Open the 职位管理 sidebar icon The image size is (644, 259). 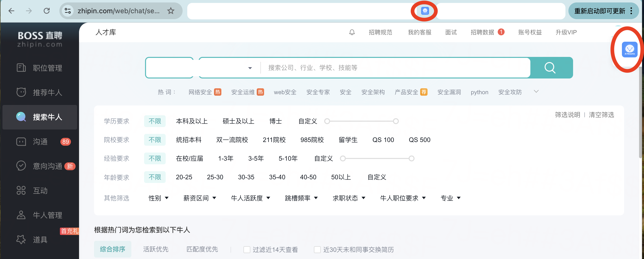(x=21, y=68)
